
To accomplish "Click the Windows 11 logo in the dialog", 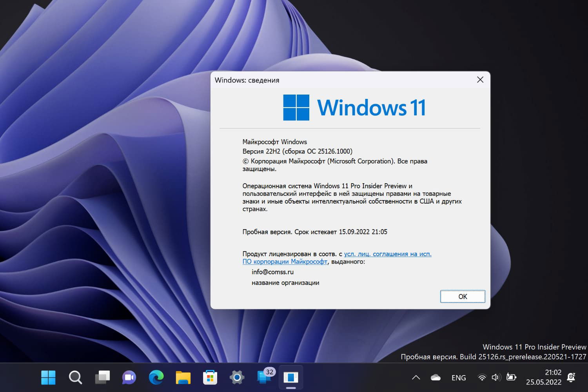I will pos(354,107).
